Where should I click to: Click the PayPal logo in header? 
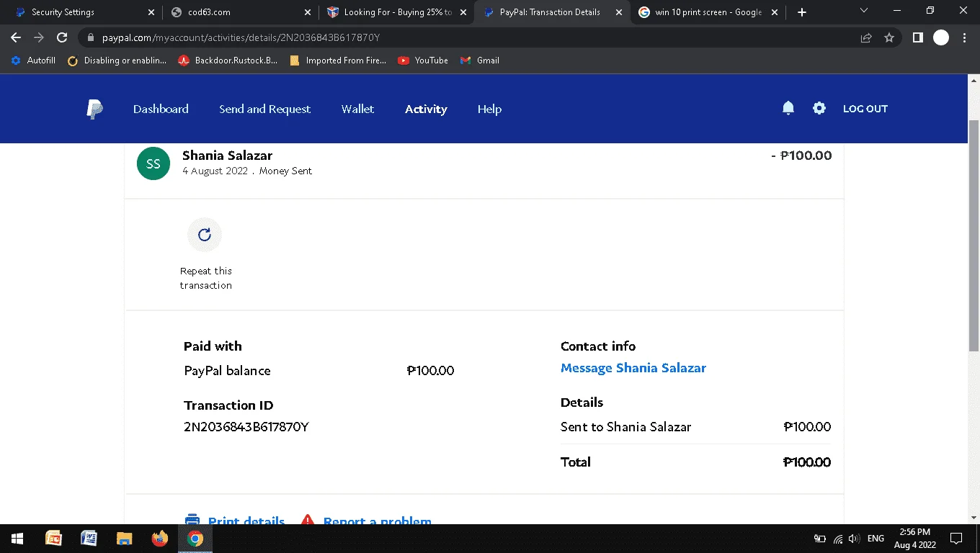[x=94, y=109]
